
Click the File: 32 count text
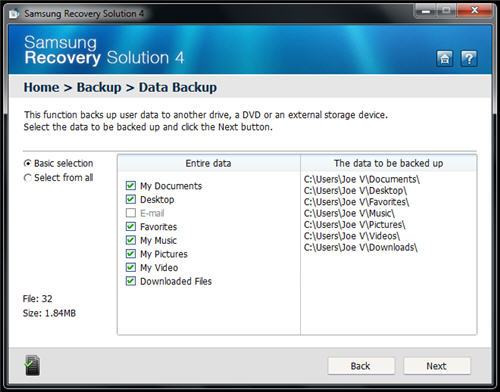tap(37, 299)
